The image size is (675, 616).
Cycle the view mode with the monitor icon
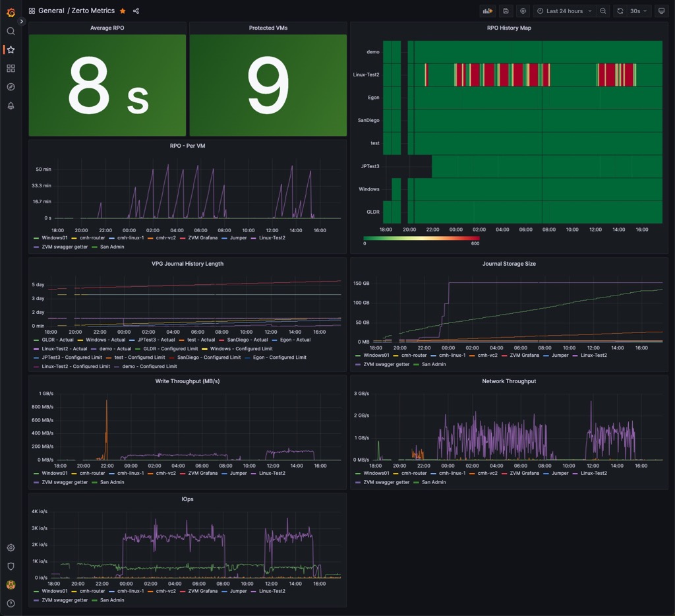pyautogui.click(x=662, y=11)
